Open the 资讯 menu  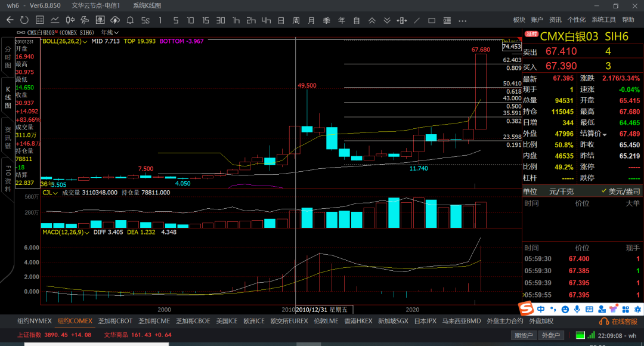pyautogui.click(x=555, y=20)
